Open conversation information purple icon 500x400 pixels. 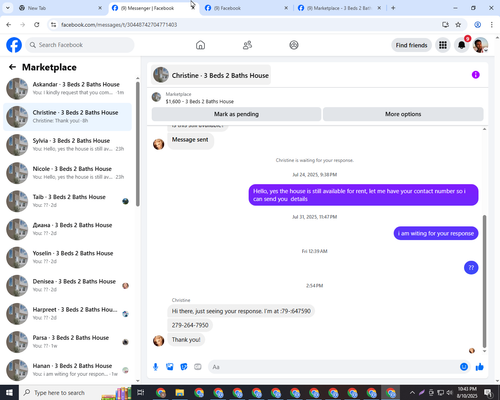click(476, 75)
